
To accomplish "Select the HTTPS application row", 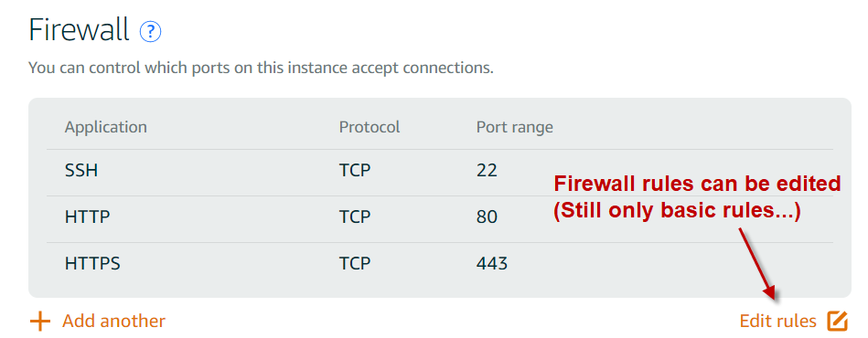I will click(440, 263).
